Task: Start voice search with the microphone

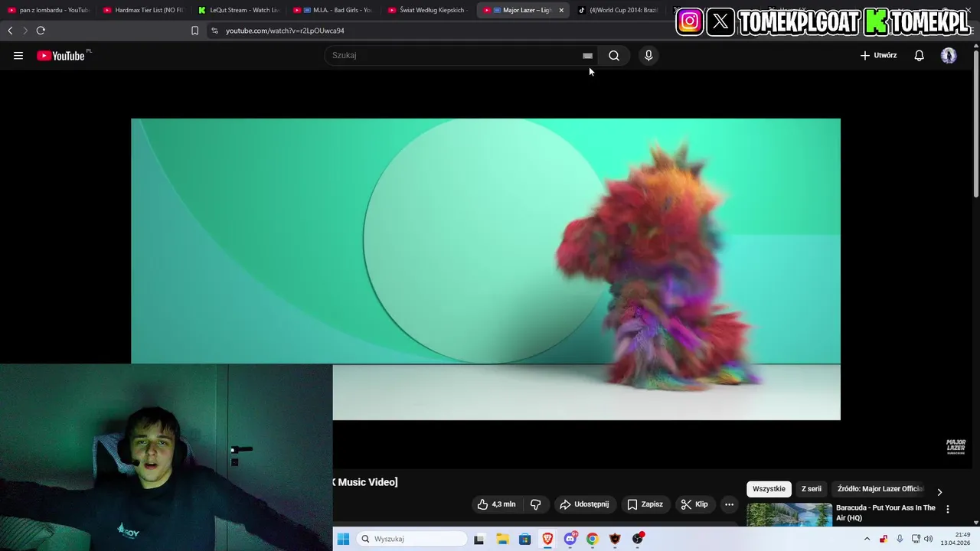Action: (x=648, y=55)
